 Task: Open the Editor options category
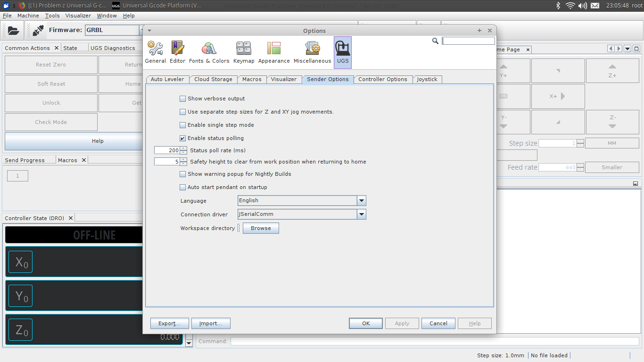tap(177, 52)
